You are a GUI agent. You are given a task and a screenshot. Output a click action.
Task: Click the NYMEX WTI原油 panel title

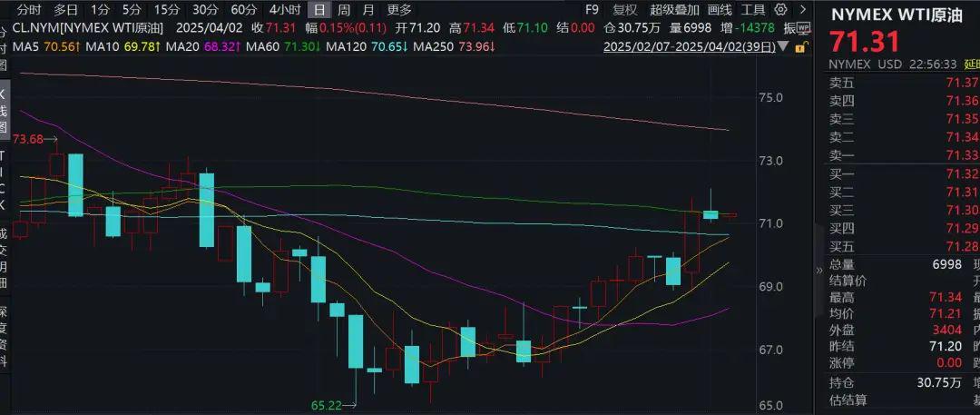[896, 16]
